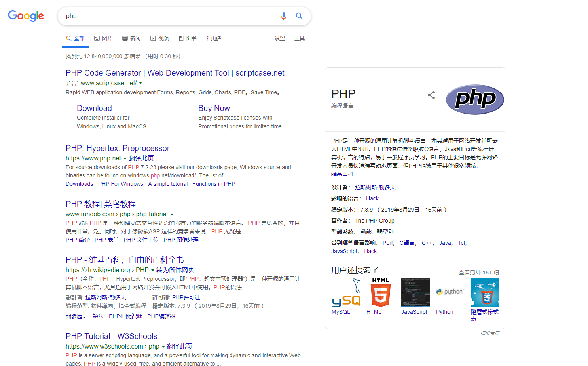
Task: Click the voice search microphone icon
Action: (x=283, y=16)
